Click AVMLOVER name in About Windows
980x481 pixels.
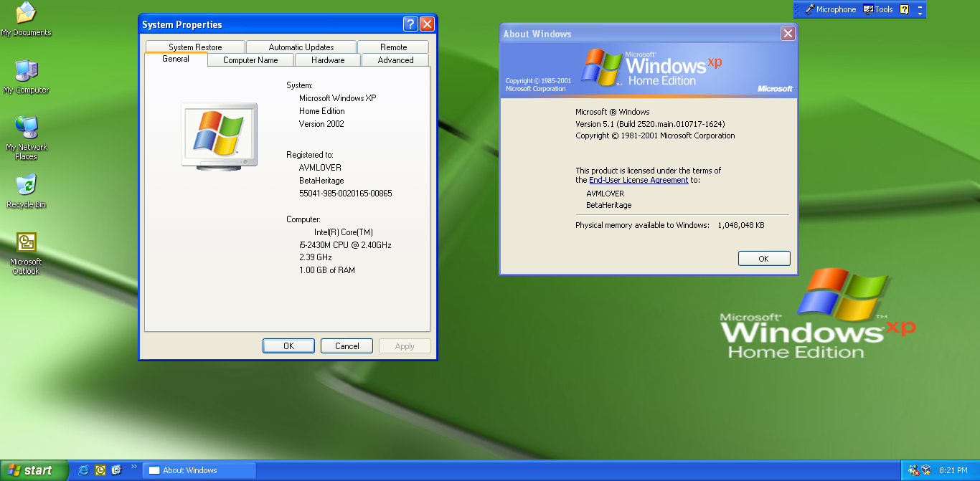click(x=606, y=194)
